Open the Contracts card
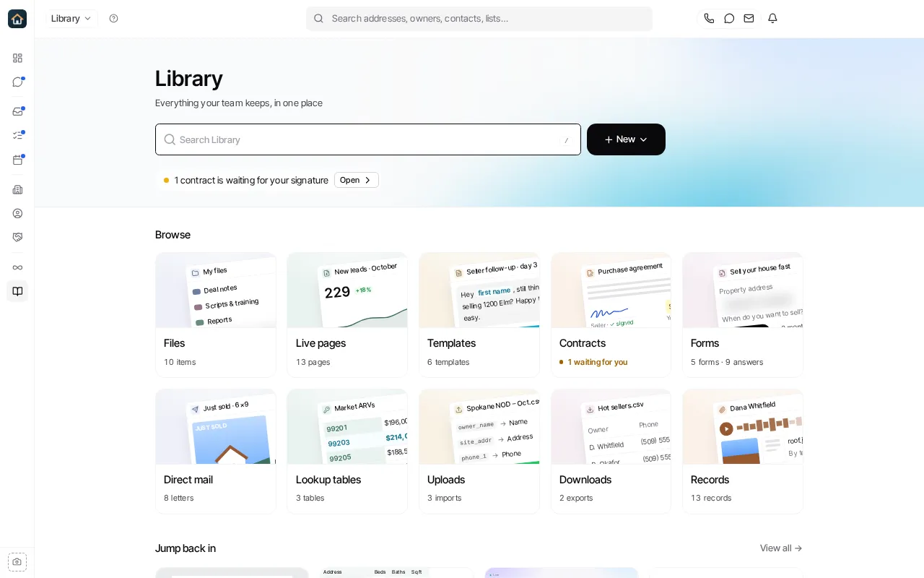Screen dimensions: 924x578 pyautogui.click(x=611, y=315)
